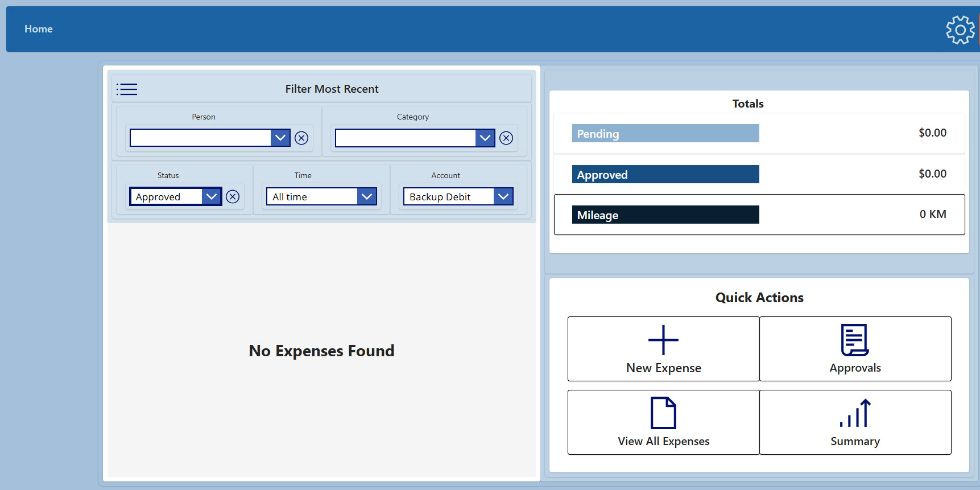Click the Person filter label
The width and height of the screenshot is (980, 490).
[204, 117]
